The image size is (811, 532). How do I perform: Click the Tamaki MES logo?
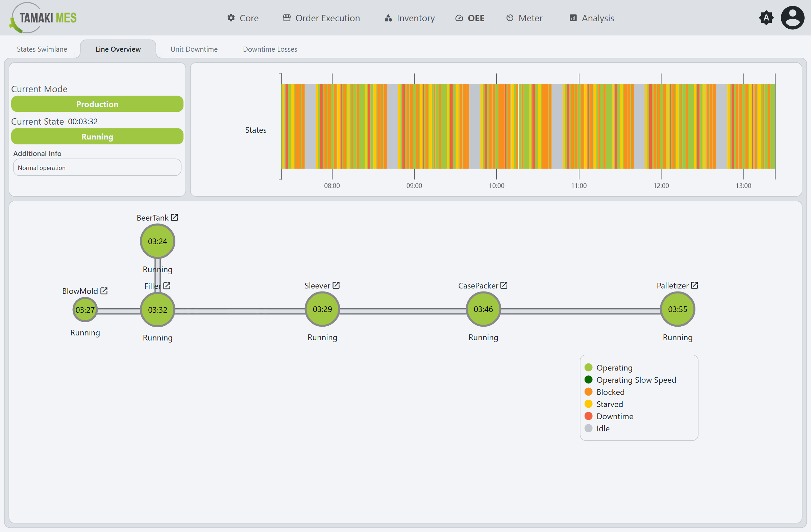(43, 18)
